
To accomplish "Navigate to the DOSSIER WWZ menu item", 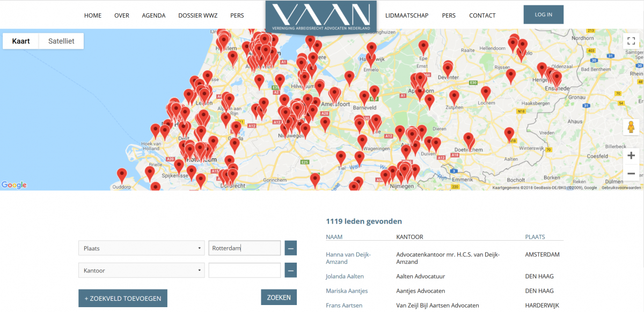I will pyautogui.click(x=197, y=16).
